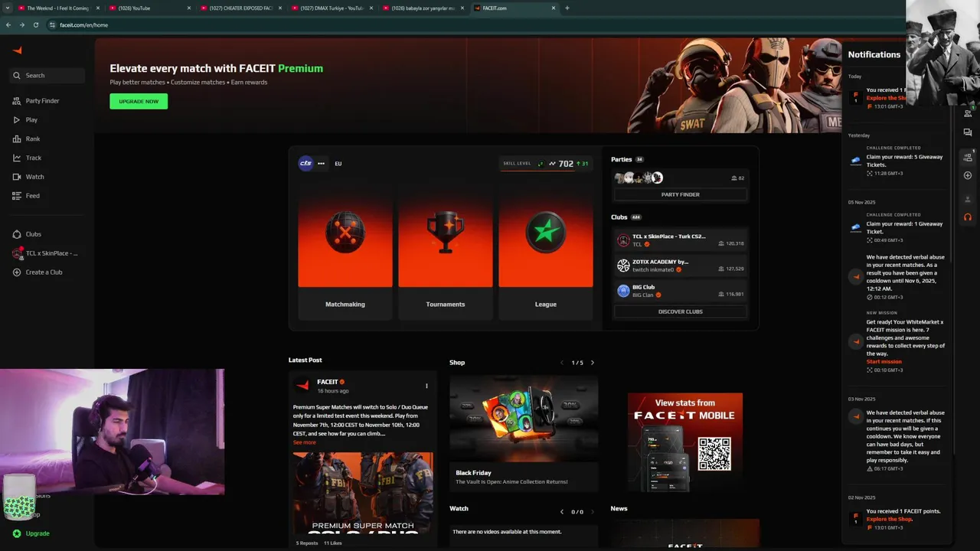Switch to DMAX Türkiye browser tab
This screenshot has height=551, width=980.
[x=332, y=8]
